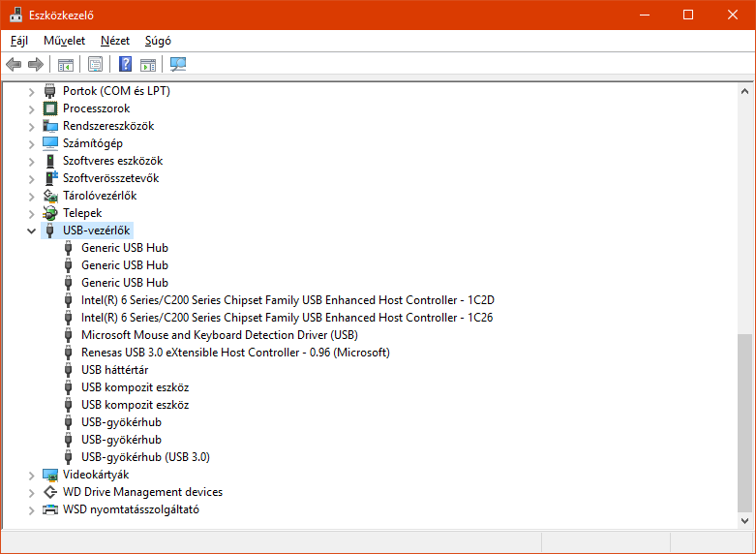Expand the Tárolóvezérlők node
Screen dimensions: 756x554
(x=31, y=196)
